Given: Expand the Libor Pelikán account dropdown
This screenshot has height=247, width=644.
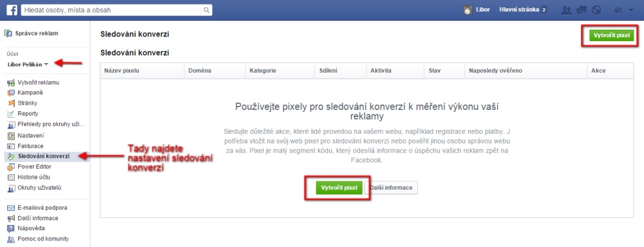Looking at the screenshot, I should click(x=28, y=64).
